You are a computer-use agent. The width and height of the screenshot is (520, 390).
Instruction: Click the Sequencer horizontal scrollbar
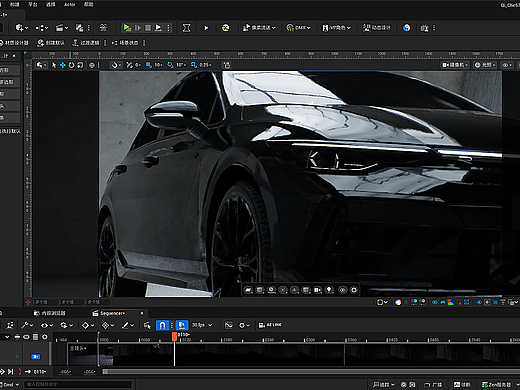point(311,371)
